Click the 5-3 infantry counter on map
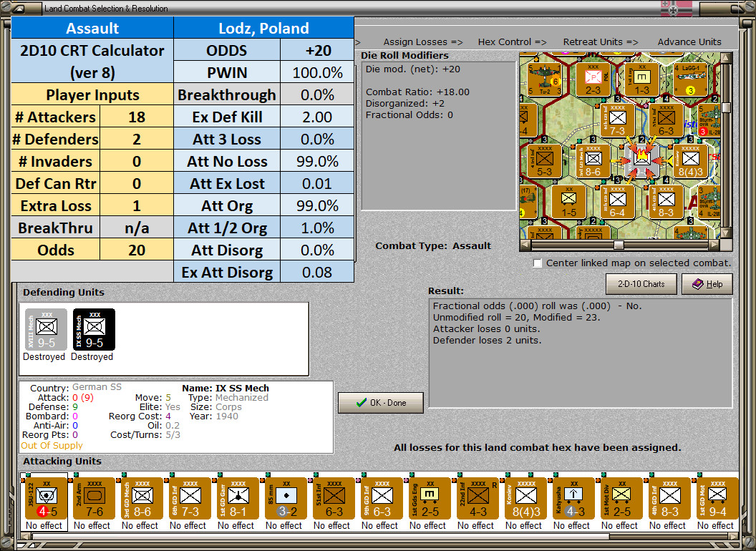Screen dimensions: 756x551 [x=544, y=160]
